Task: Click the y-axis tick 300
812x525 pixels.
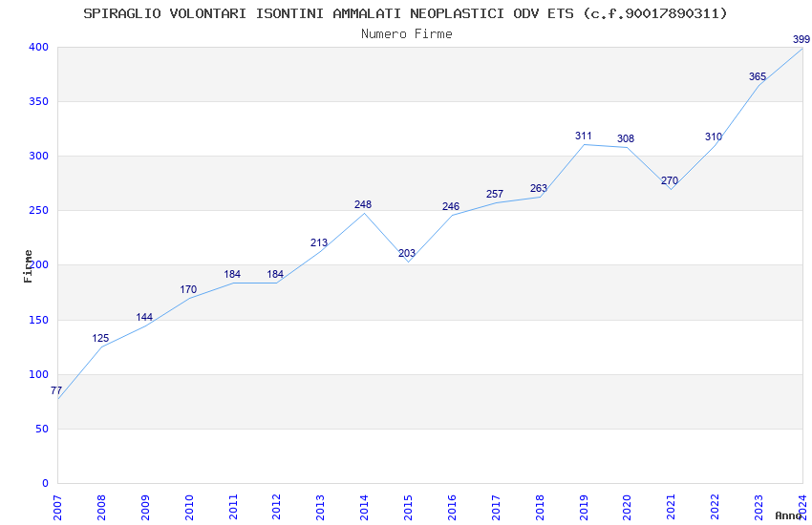Action: 38,156
